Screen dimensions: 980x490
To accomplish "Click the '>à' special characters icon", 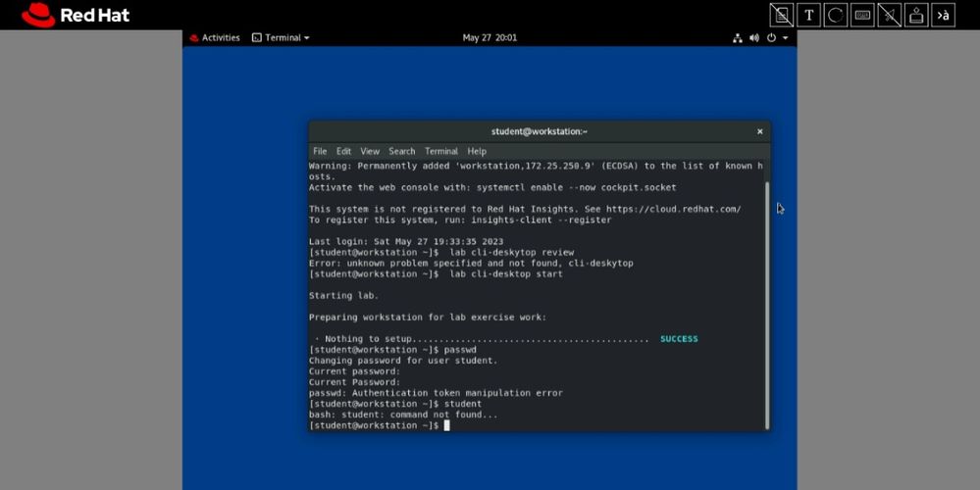I will point(943,15).
